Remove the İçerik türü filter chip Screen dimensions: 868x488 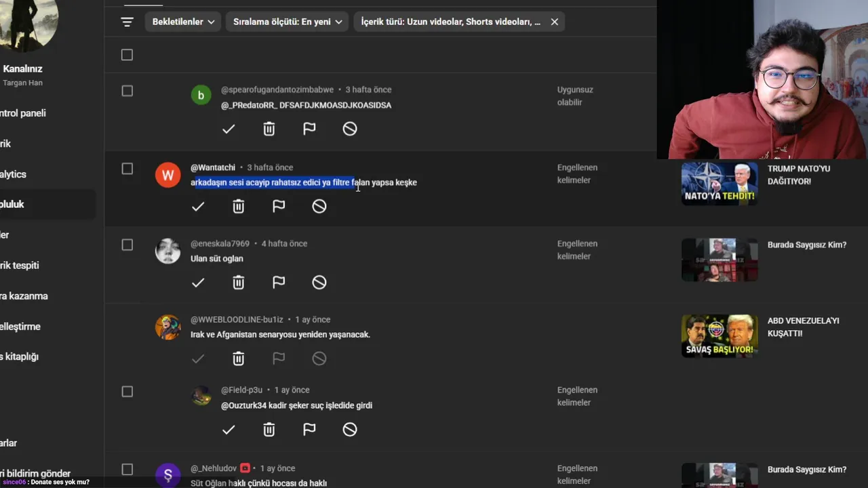pos(554,22)
